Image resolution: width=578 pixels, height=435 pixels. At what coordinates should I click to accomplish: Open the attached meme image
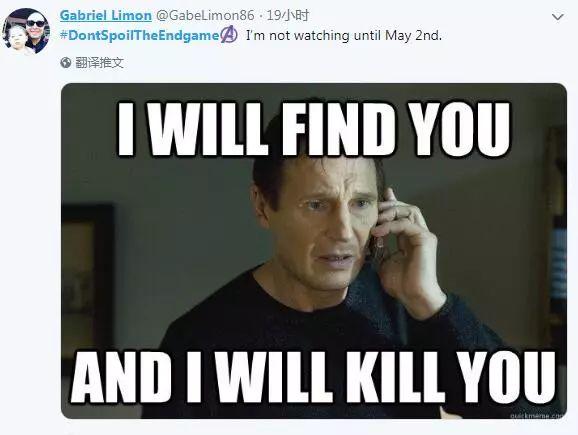[314, 251]
